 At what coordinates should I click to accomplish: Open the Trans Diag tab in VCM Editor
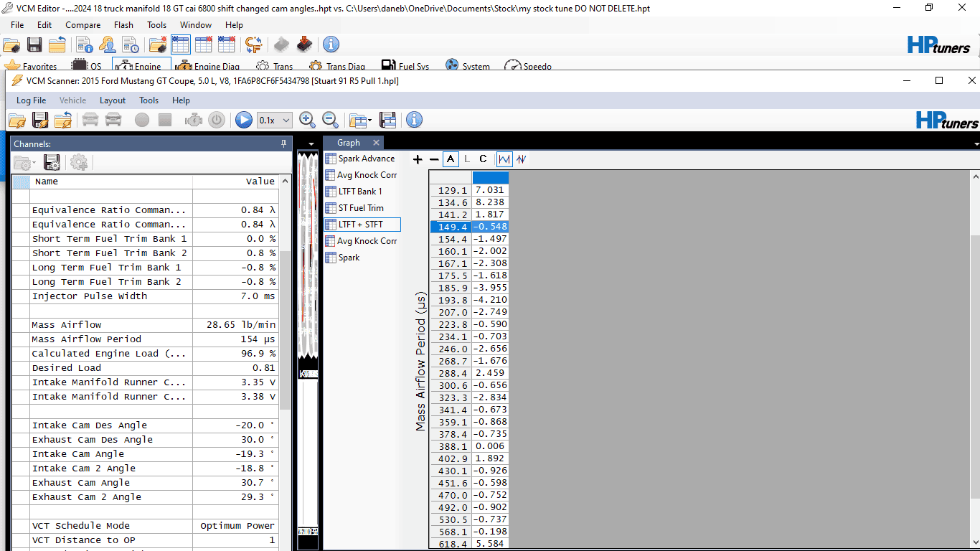click(x=337, y=65)
